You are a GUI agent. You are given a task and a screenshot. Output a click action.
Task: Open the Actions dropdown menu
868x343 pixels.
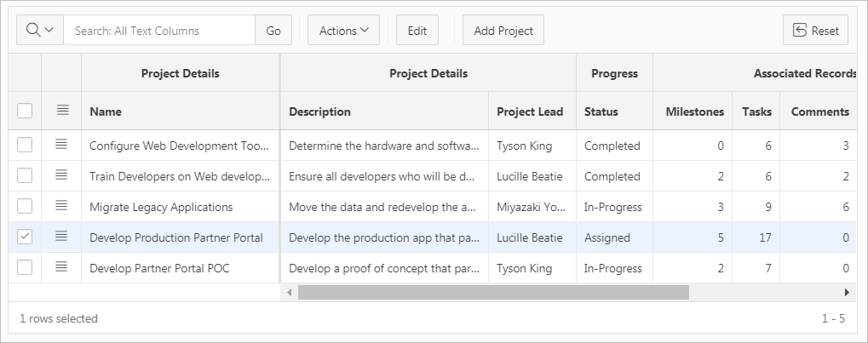[343, 31]
